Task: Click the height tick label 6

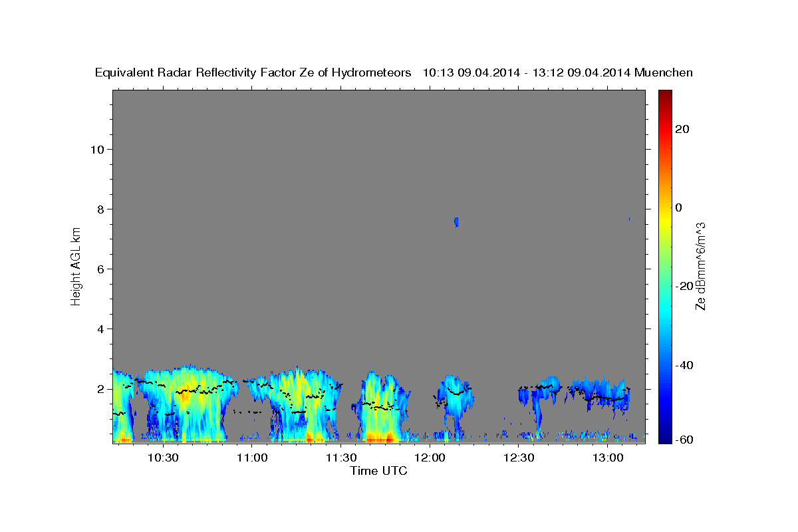Action: point(100,269)
